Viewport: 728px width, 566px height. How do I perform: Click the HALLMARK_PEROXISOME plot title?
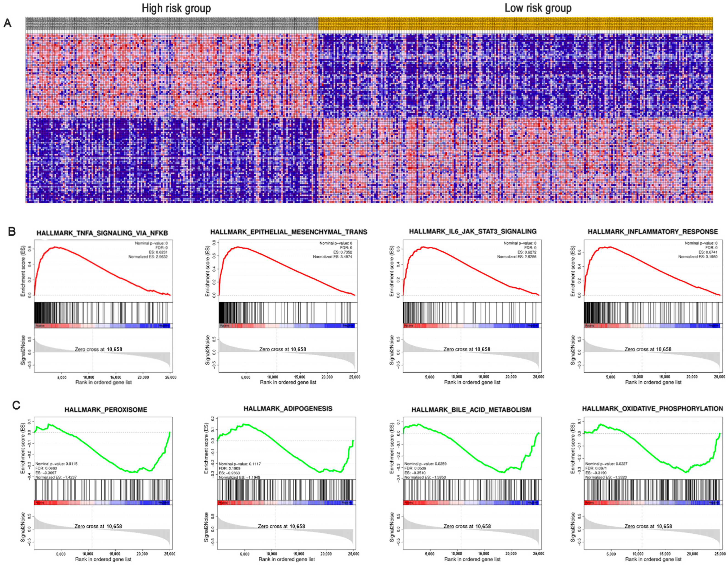pyautogui.click(x=106, y=410)
